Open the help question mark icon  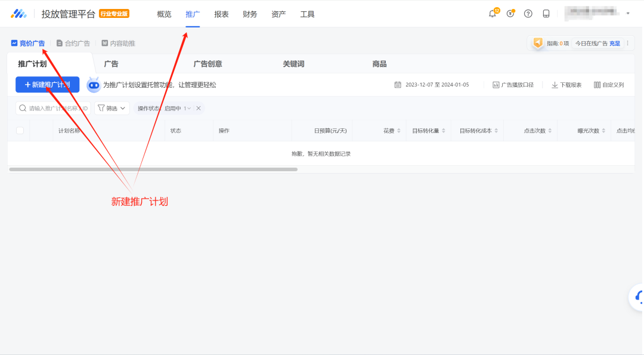pos(528,14)
